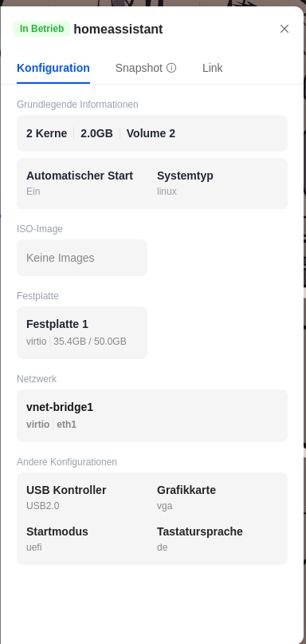Click the Systemtyp linux entry
The image size is (306, 644).
[x=185, y=184]
